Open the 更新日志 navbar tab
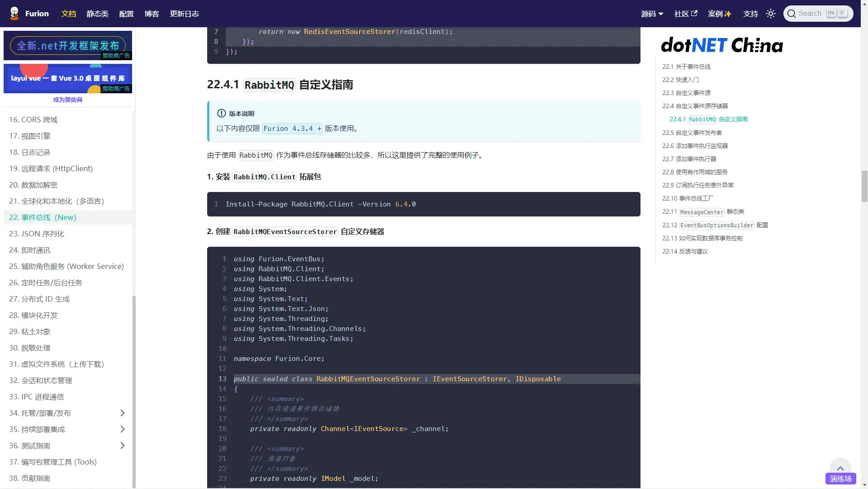Image resolution: width=868 pixels, height=489 pixels. [x=185, y=14]
